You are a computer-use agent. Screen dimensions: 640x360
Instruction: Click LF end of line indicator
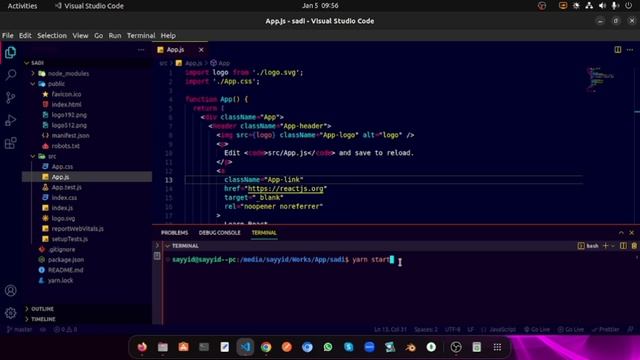(x=471, y=329)
